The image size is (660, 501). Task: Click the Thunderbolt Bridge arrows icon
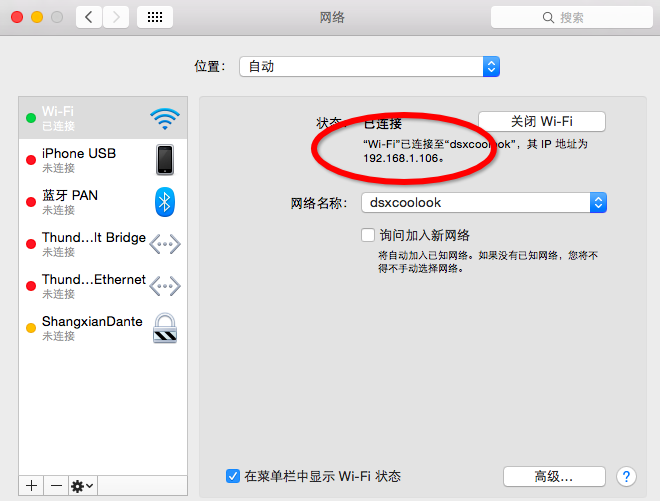[165, 244]
